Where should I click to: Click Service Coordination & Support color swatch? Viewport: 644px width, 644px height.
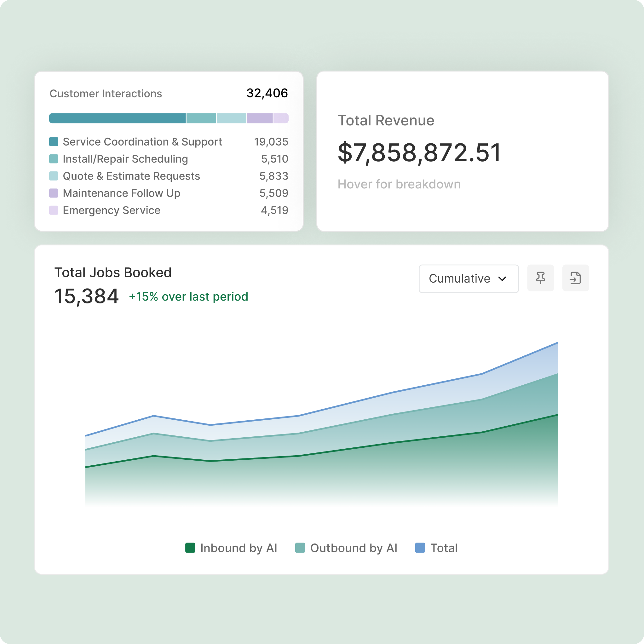pos(54,142)
